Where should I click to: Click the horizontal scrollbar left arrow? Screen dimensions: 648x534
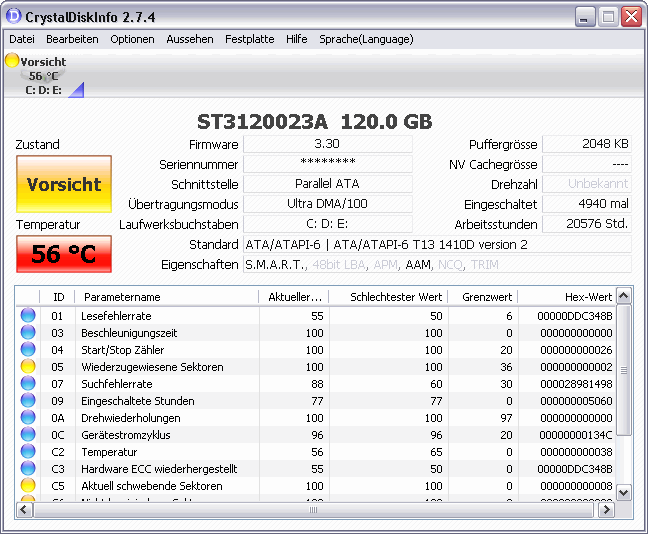coord(24,510)
